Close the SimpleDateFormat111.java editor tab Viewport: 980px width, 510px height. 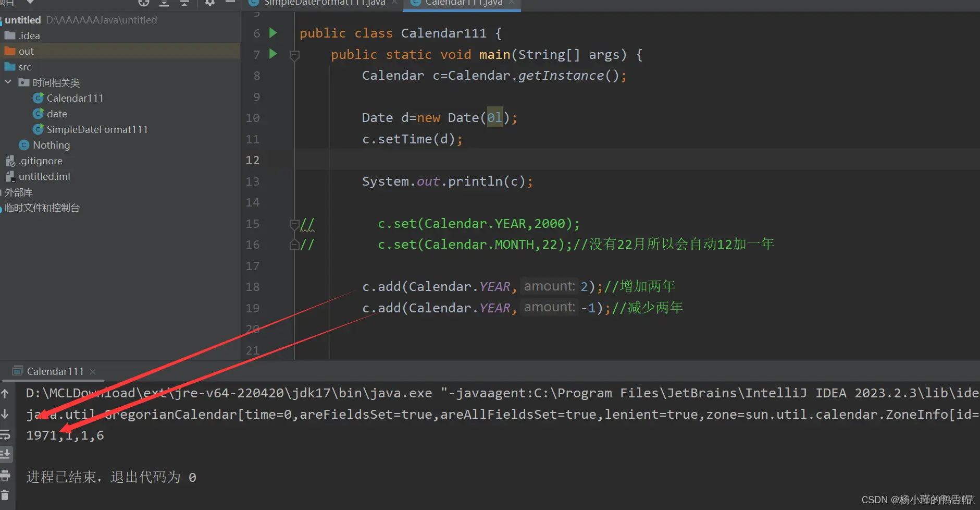(394, 3)
